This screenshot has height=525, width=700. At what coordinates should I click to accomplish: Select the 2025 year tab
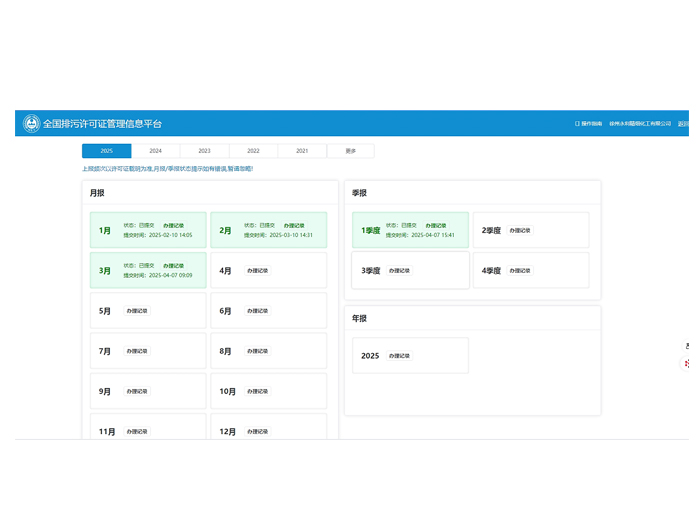106,151
